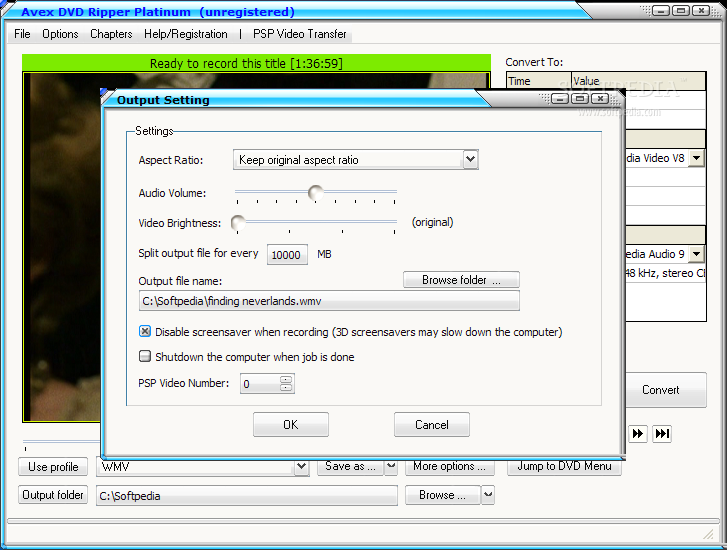
Task: Click the fast forward playback icon
Action: [x=638, y=434]
